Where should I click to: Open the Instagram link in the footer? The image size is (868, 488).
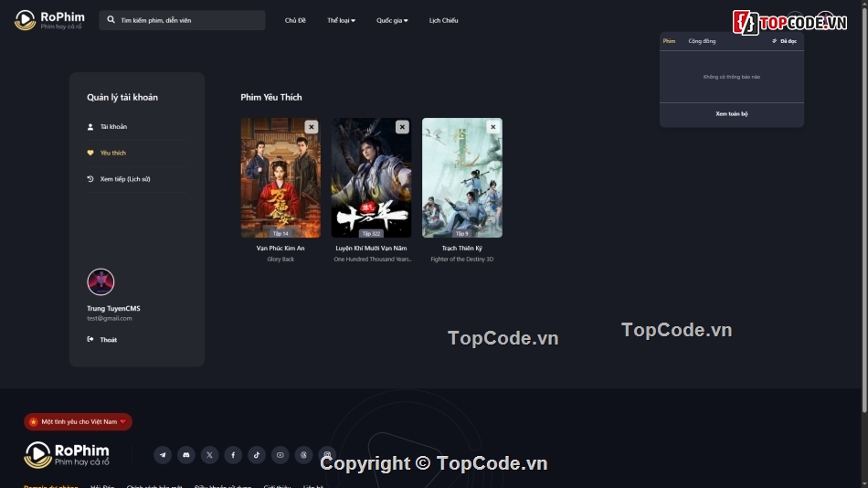(327, 455)
